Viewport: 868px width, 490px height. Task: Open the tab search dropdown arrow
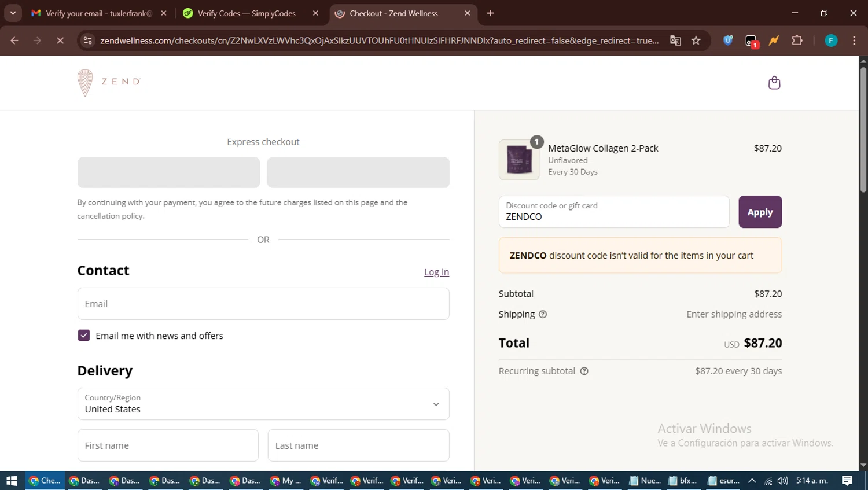13,13
